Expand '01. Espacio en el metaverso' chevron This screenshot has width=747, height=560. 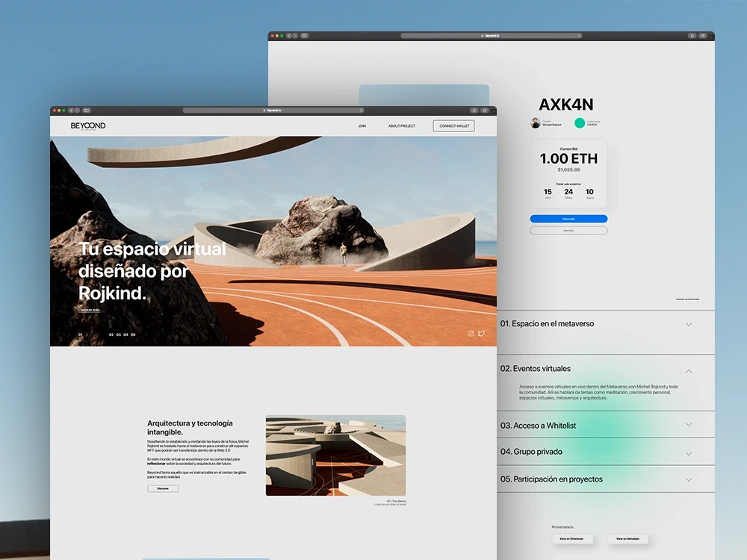click(x=689, y=324)
